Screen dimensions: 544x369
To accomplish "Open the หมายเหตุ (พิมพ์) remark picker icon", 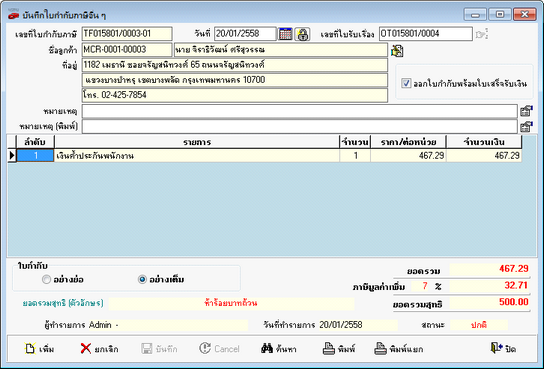I will (x=526, y=126).
